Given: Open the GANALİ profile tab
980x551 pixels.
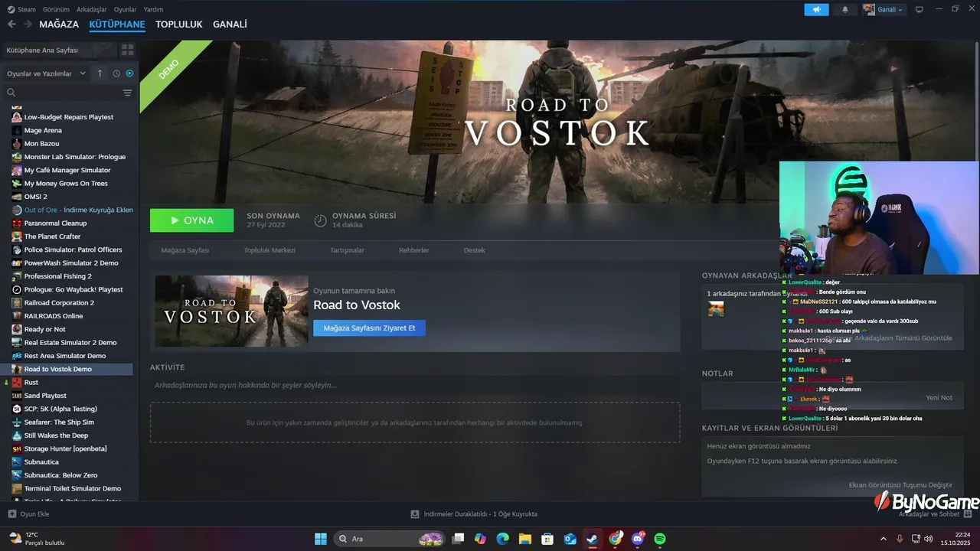Looking at the screenshot, I should point(230,24).
